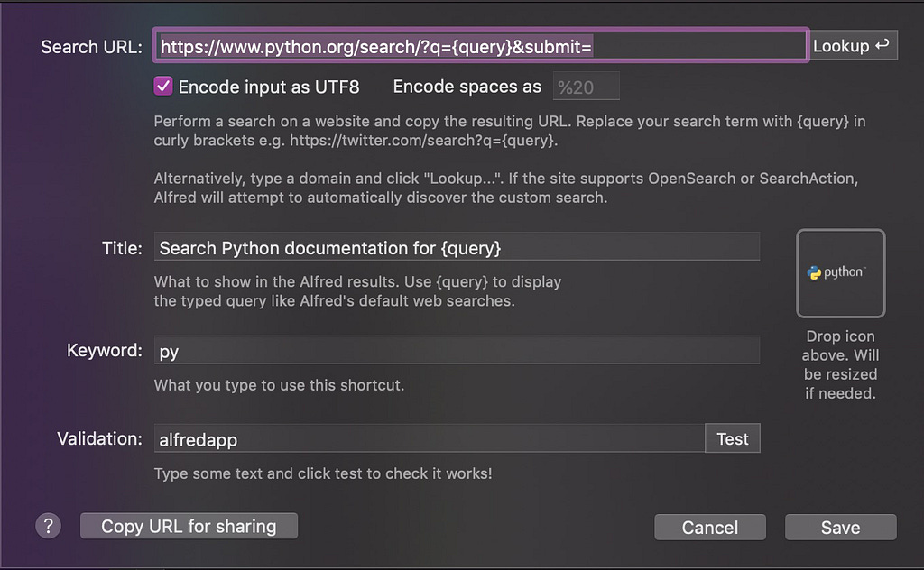Click the Title input field
This screenshot has width=924, height=570.
point(457,247)
